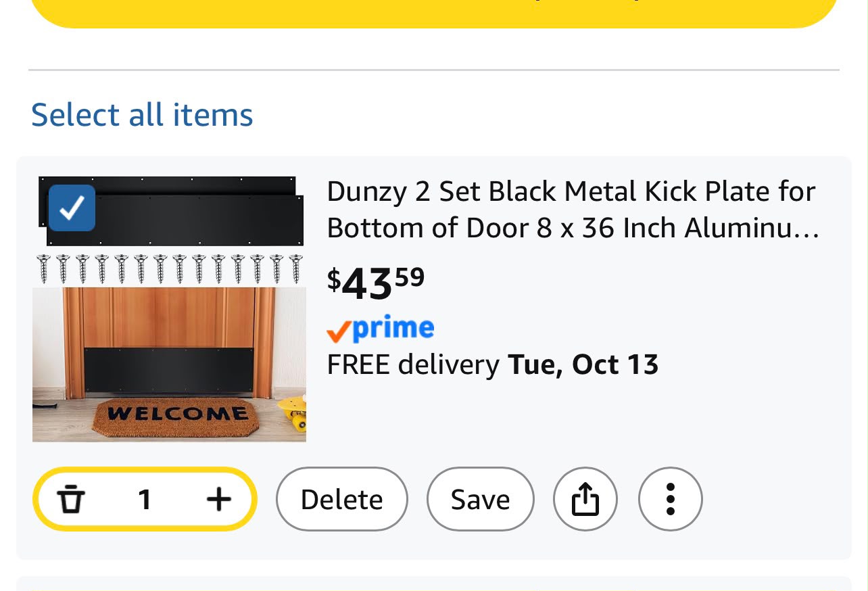Click the $43.59 price text

click(376, 283)
